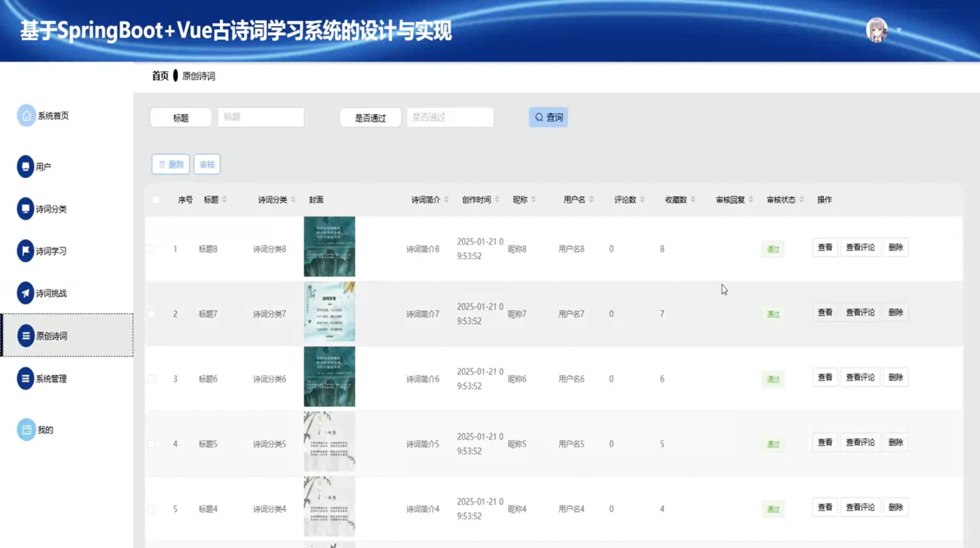This screenshot has width=980, height=548.
Task: Select the checkbox for row 标题8
Action: (x=151, y=249)
